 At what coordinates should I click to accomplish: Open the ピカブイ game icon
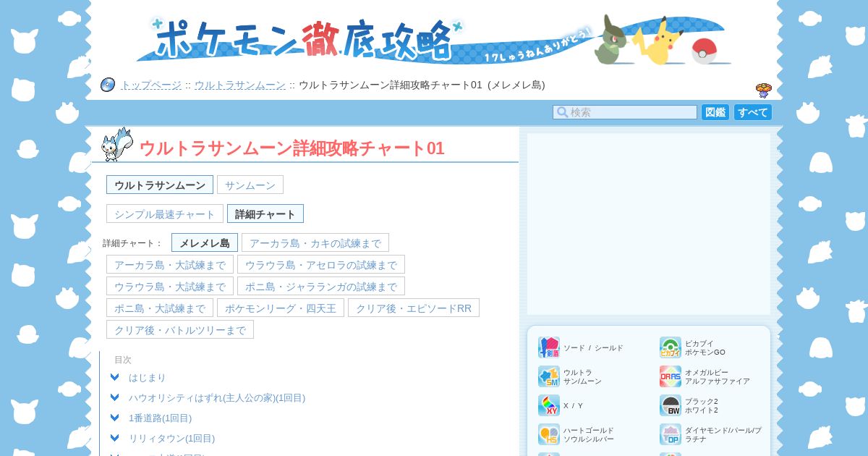point(671,347)
